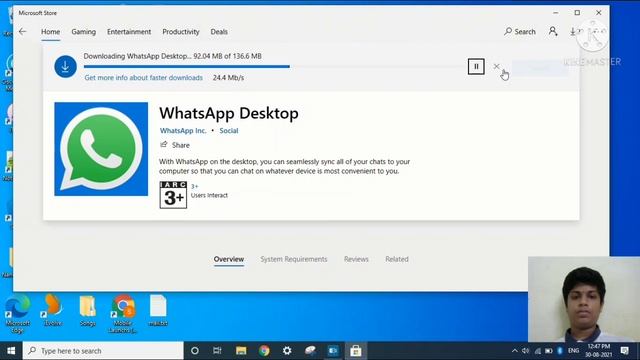Screen dimensions: 640x360
Task: Select the blank text file desktop icon
Action: [158, 311]
